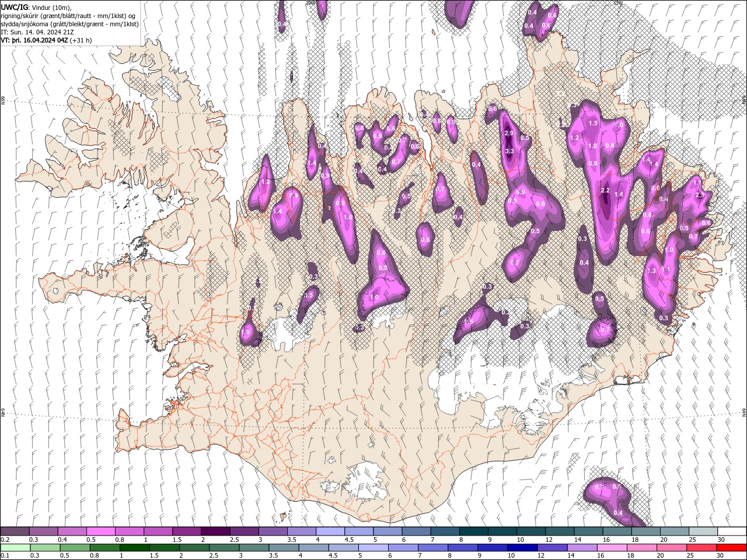
Task: Click the '25' label under upper legend row
Action: pos(692,540)
